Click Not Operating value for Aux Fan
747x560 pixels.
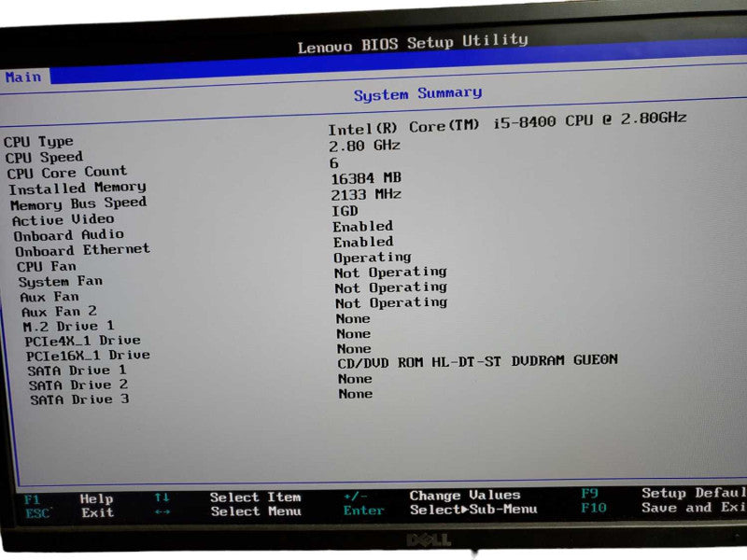(x=391, y=287)
